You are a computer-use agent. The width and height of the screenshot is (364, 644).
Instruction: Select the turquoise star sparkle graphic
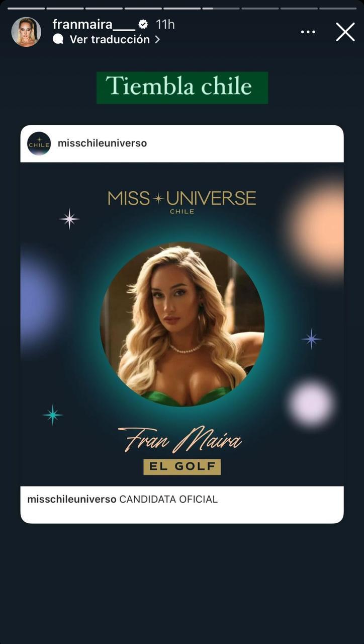point(52,415)
